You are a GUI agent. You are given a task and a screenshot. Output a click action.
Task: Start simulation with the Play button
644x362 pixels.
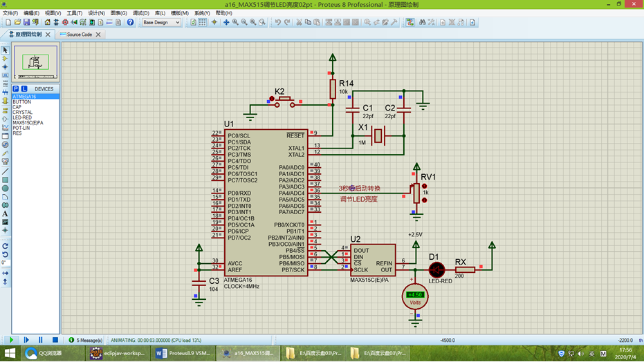[x=12, y=340]
